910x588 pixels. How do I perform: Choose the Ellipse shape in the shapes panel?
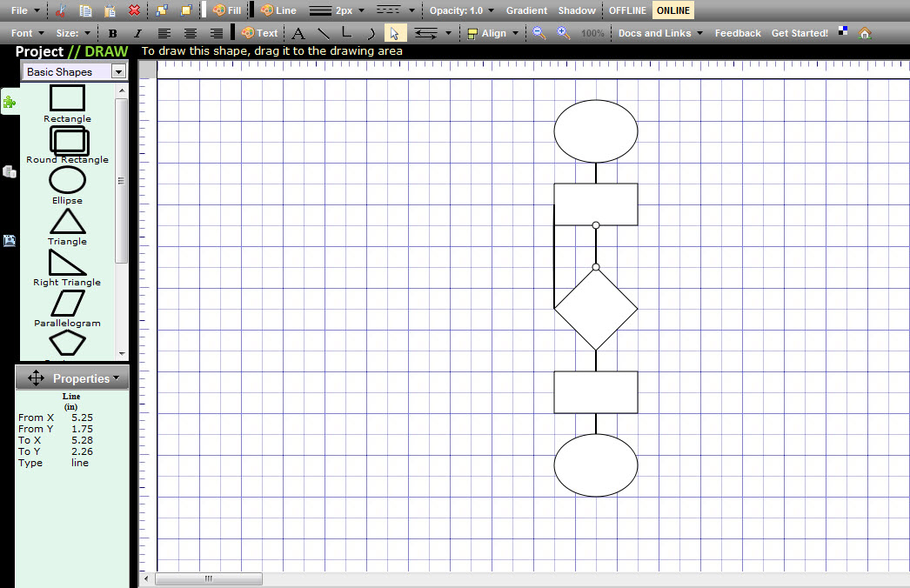[x=68, y=184]
